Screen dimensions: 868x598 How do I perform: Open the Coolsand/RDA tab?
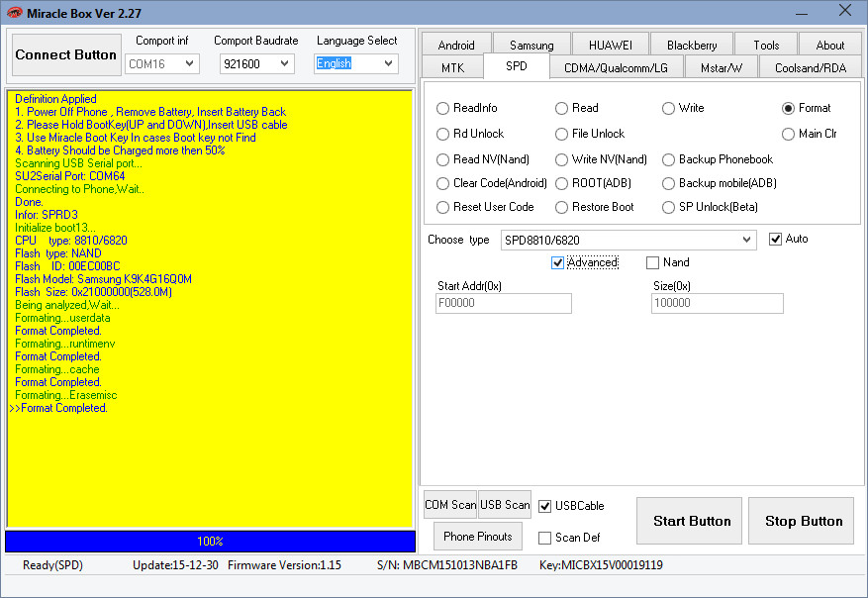tap(811, 67)
